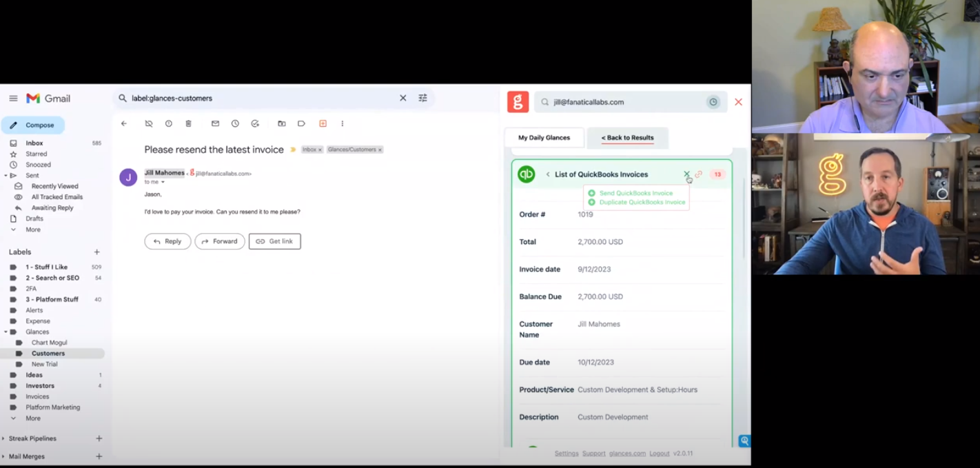Expand the "to me" recipient details
The image size is (980, 468).
(163, 182)
